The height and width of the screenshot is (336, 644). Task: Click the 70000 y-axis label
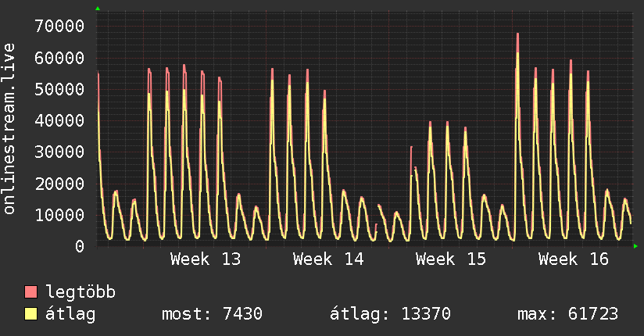pyautogui.click(x=59, y=27)
